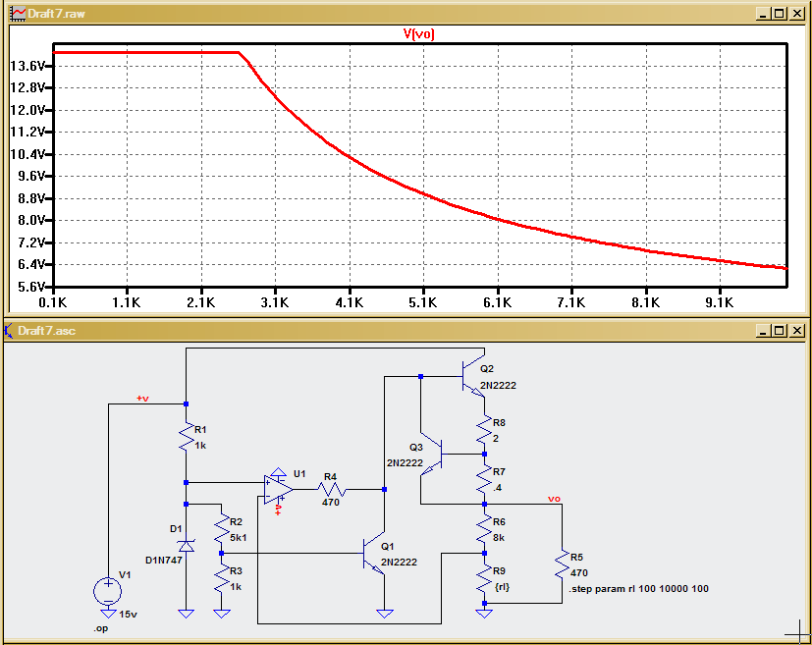812x645 pixels.
Task: Click the 5.6V y-axis label
Action: (x=32, y=287)
